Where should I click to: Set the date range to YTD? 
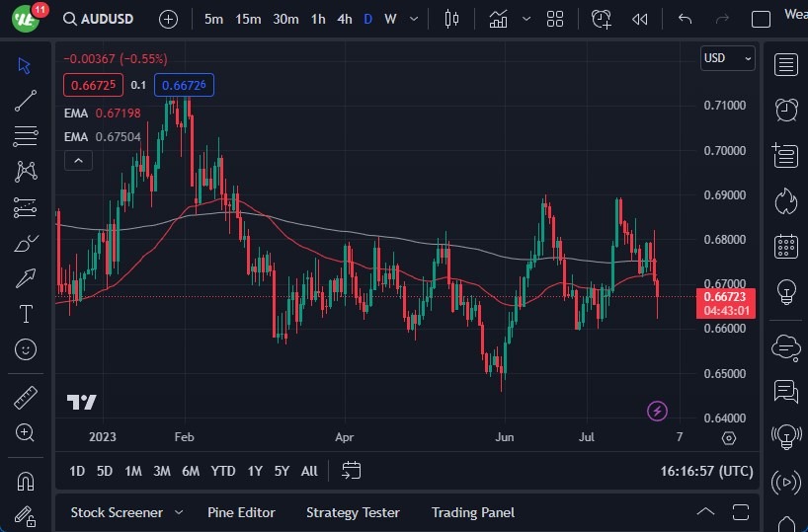pyautogui.click(x=223, y=471)
